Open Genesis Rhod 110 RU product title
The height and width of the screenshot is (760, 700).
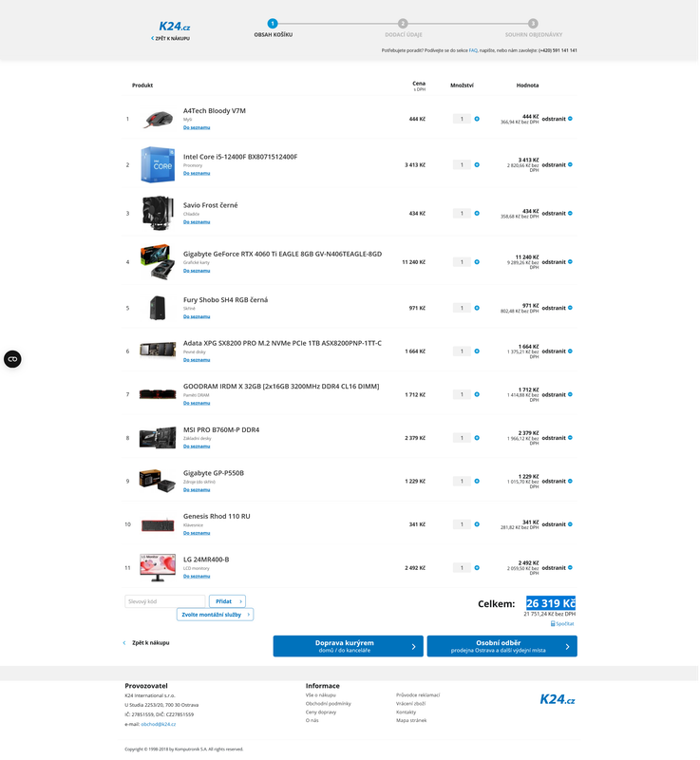coord(218,517)
